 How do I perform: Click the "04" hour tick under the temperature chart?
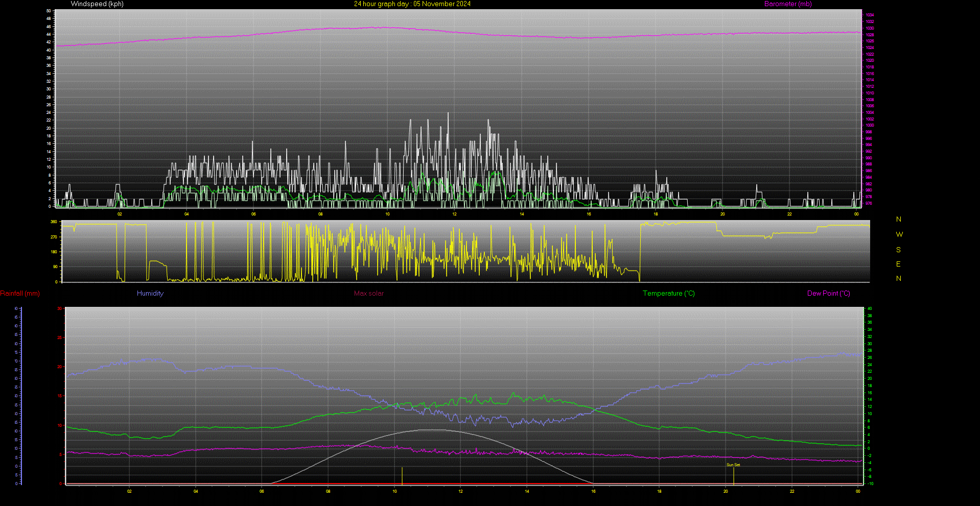click(x=196, y=492)
